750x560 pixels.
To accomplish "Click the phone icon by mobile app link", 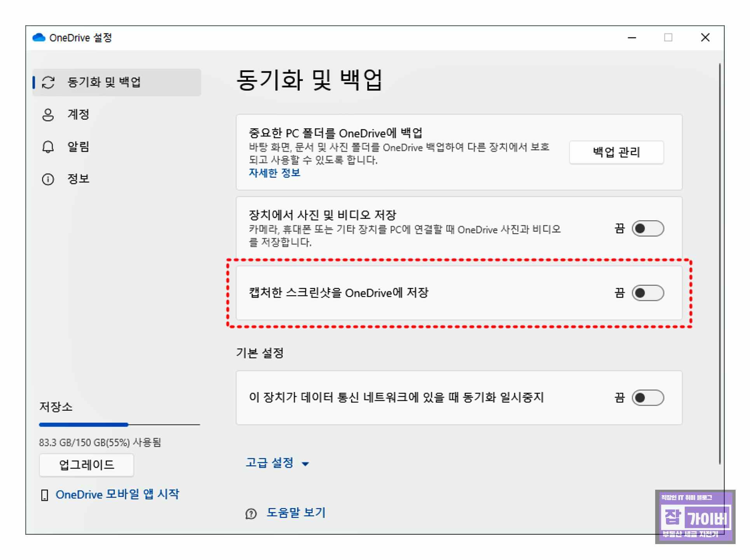I will click(x=45, y=495).
